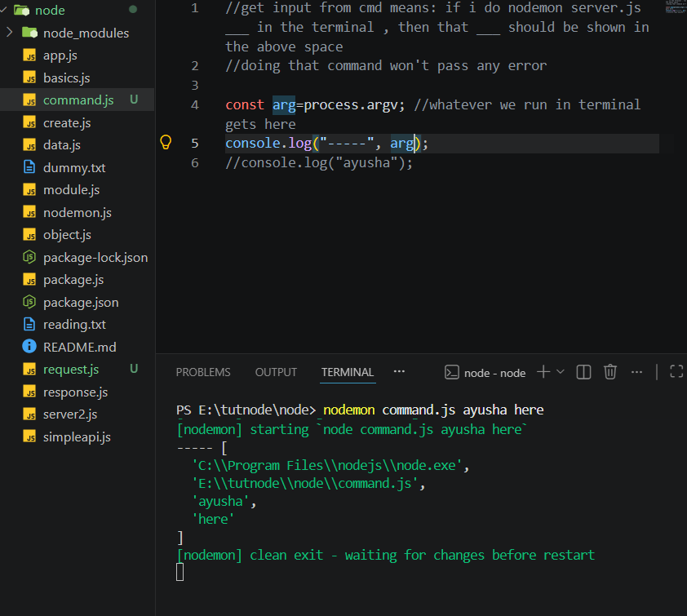The width and height of the screenshot is (687, 616).
Task: Click the dummy.txt document icon
Action: click(29, 167)
